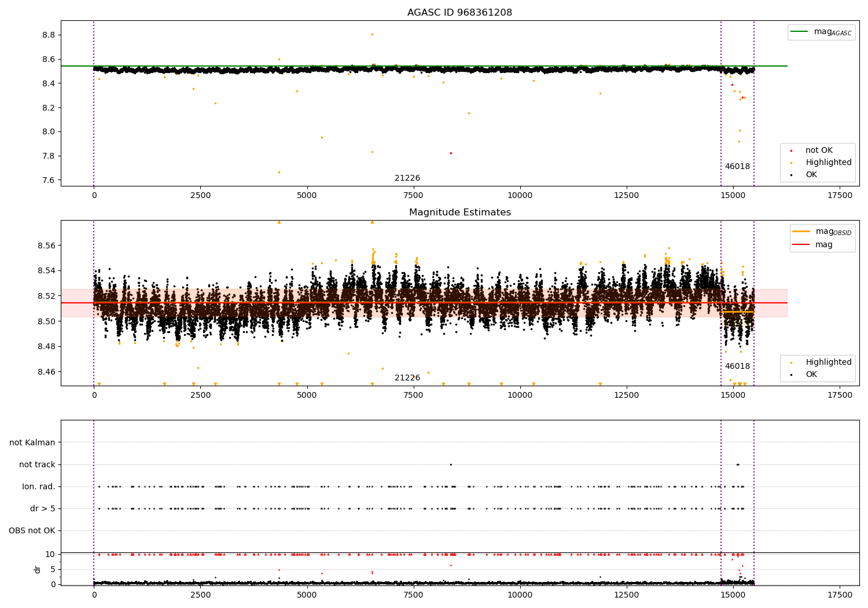Click the 5 tick label on the dr axis

(x=53, y=569)
